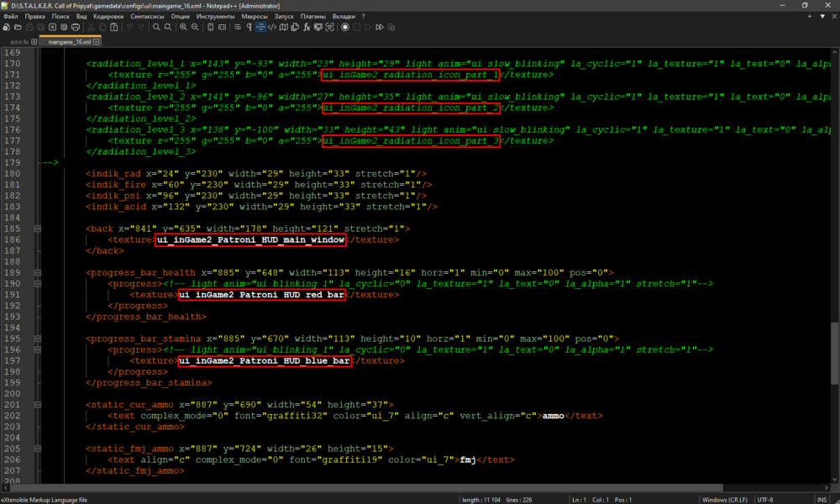840x504 pixels.
Task: Start macro recording with the record icon
Action: click(344, 28)
